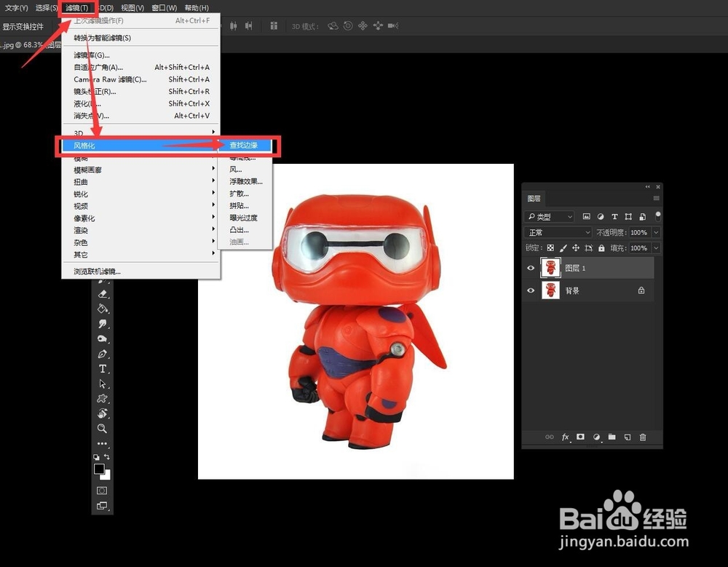
Task: Expand the 像素化 filter submenu
Action: [141, 218]
